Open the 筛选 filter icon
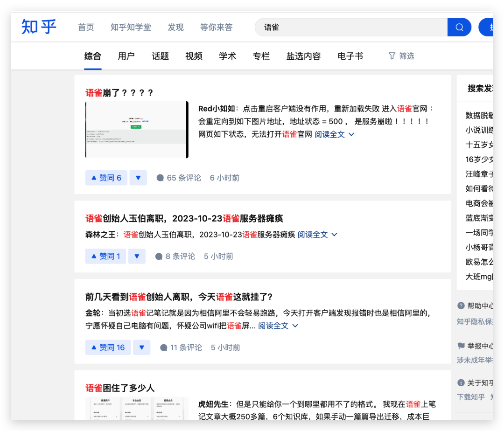This screenshot has width=504, height=431. click(x=392, y=56)
